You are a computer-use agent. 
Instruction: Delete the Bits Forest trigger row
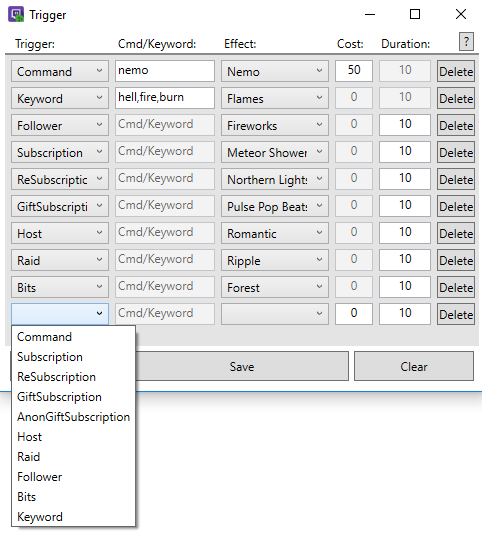[x=456, y=287]
